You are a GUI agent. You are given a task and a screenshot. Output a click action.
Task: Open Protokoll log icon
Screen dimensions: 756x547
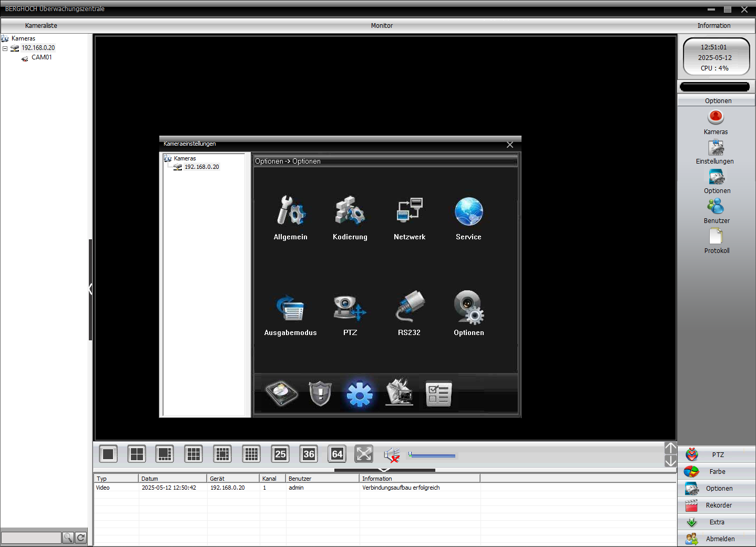(716, 236)
